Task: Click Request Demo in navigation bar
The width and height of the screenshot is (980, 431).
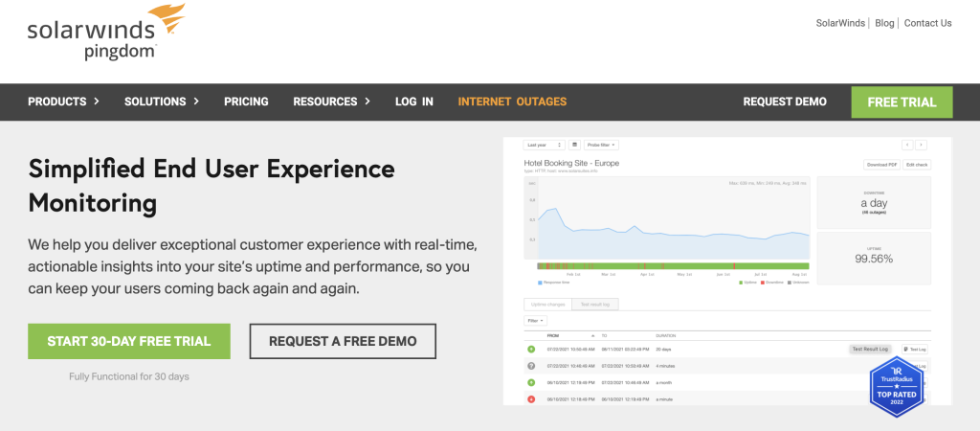Action: pos(785,102)
